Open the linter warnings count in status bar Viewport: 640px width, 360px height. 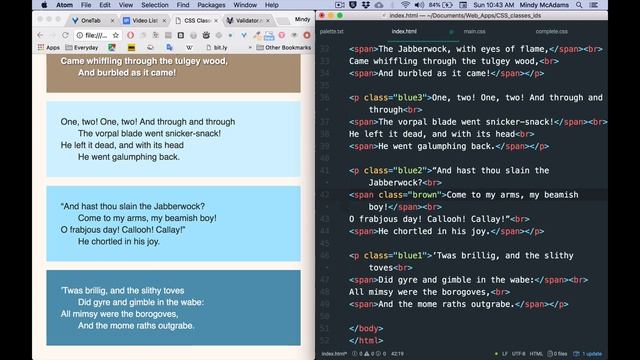point(370,354)
